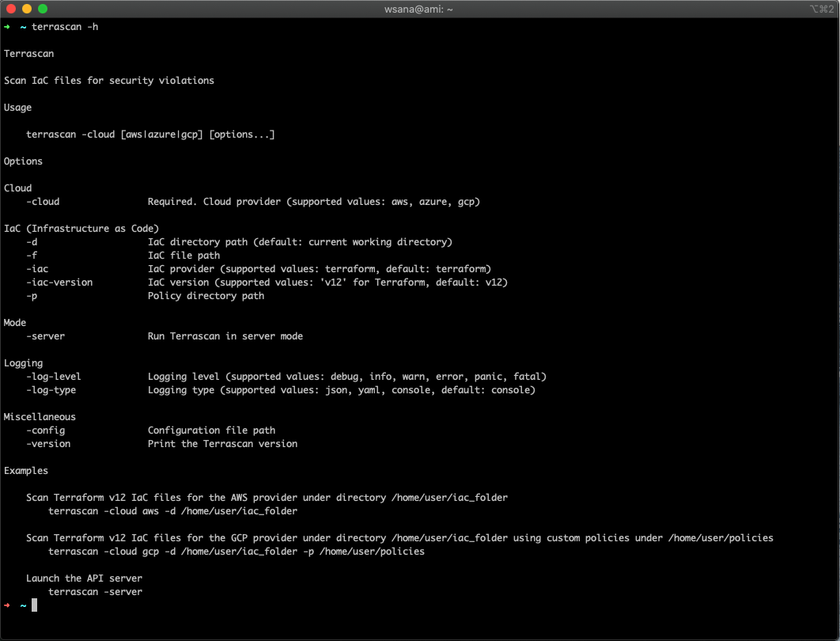This screenshot has width=840, height=641.
Task: Click the 'Logging type (supported values...' description
Action: coord(342,390)
